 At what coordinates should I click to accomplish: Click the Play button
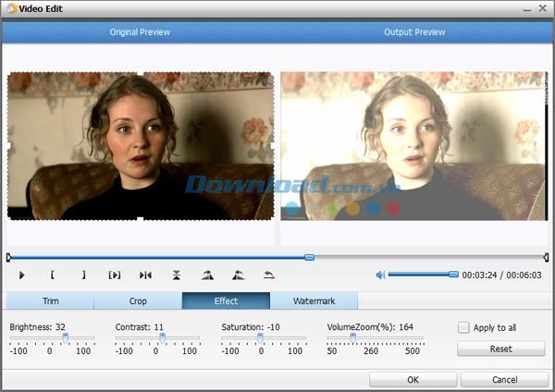(22, 275)
